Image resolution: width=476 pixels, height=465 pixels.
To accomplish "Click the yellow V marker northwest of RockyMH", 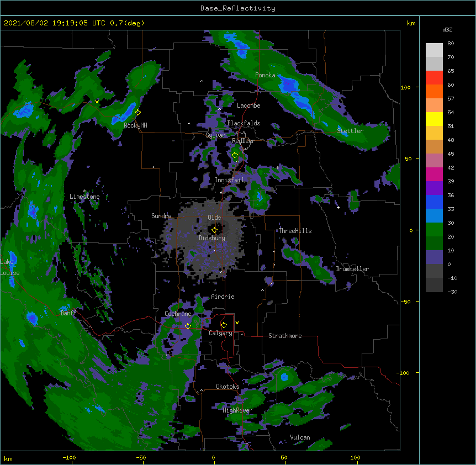I will 97,102.
